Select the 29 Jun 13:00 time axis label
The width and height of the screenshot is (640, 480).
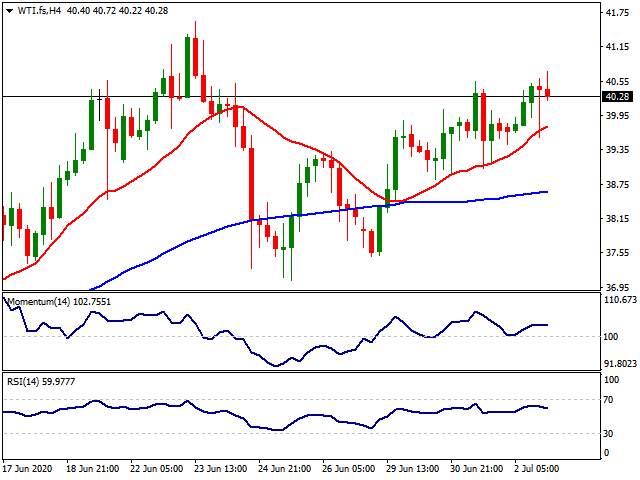point(413,468)
